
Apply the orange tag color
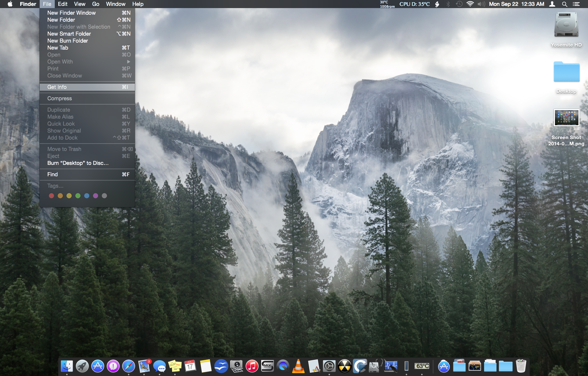[60, 196]
